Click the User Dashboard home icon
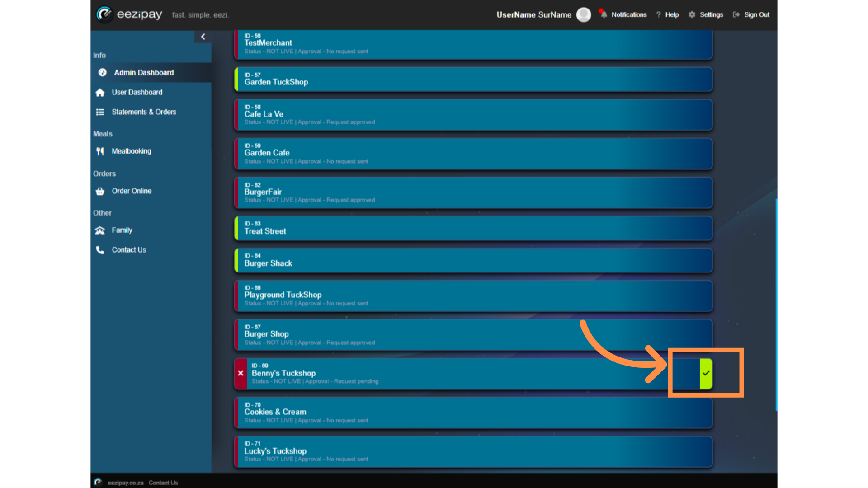 point(100,92)
